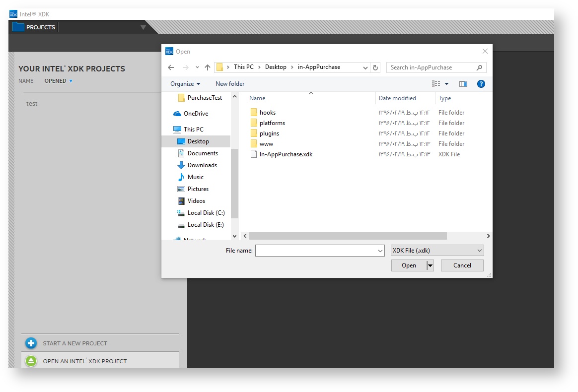Click the forward arrow in Open dialog
The width and height of the screenshot is (578, 392).
coord(185,67)
